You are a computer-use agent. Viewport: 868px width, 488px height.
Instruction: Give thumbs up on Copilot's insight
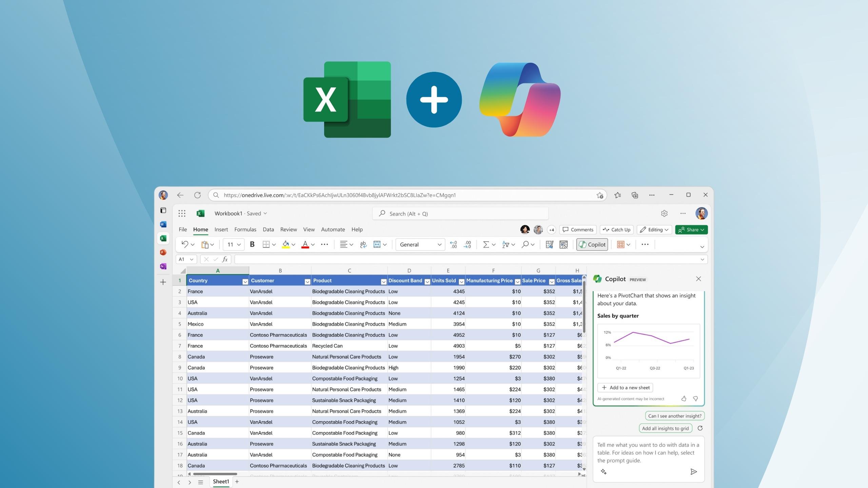(x=684, y=399)
